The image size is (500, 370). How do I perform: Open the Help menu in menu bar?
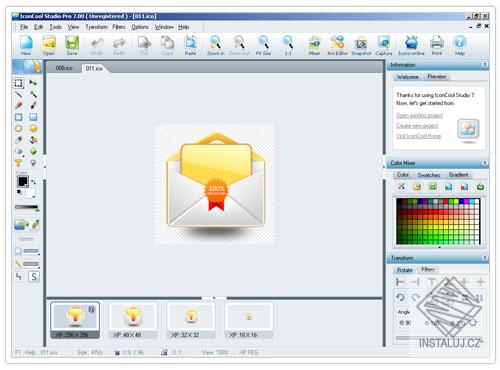pos(183,27)
